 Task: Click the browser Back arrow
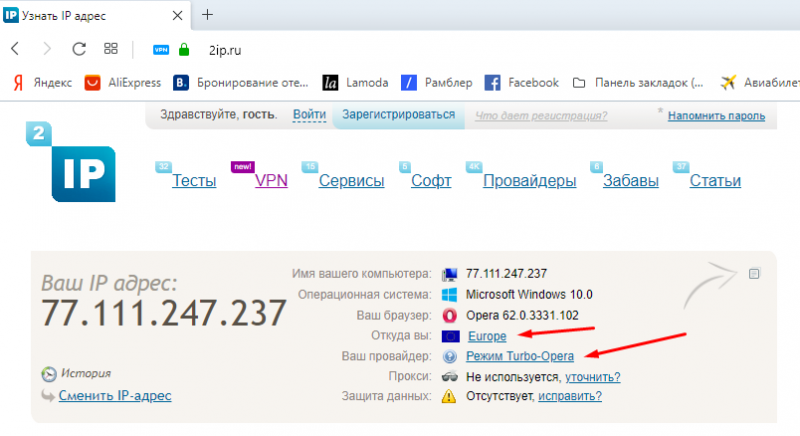coord(15,48)
